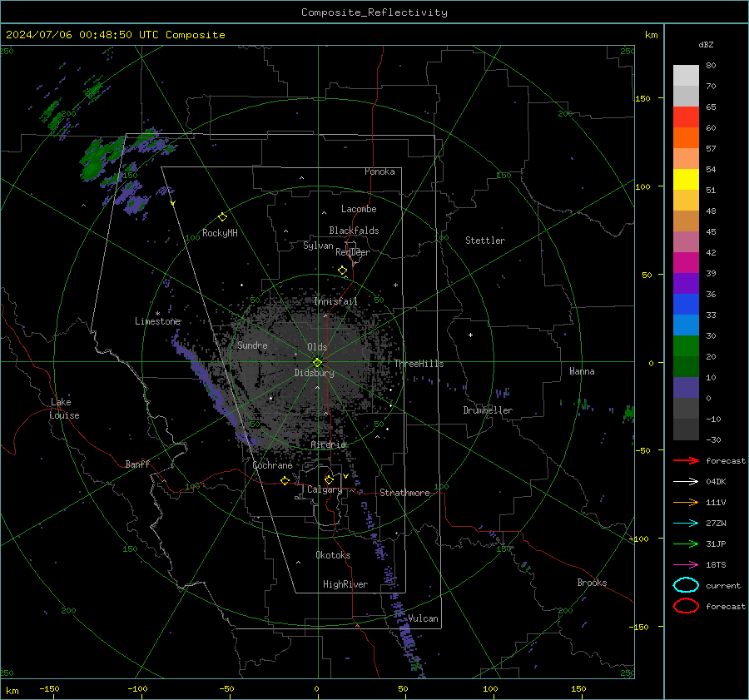Viewport: 749px width, 700px height.
Task: Select the light blue 30-33 dBZ swatch
Action: [x=686, y=325]
